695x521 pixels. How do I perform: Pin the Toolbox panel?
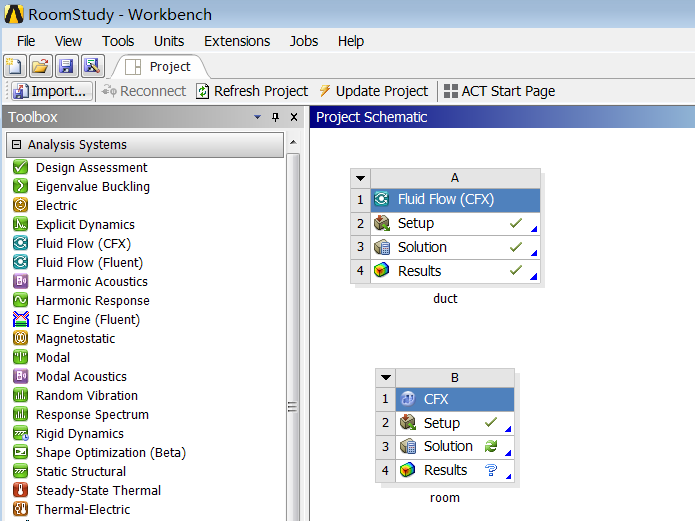(x=275, y=117)
